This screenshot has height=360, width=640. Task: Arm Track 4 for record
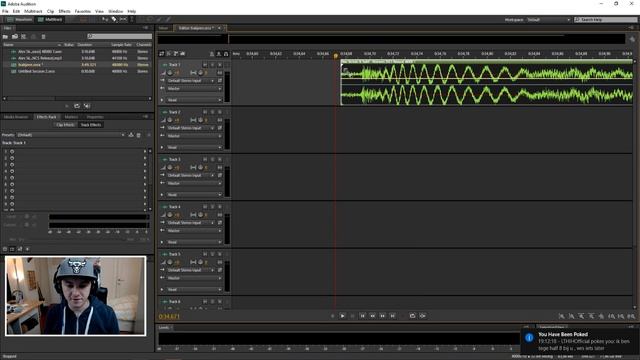(220, 207)
